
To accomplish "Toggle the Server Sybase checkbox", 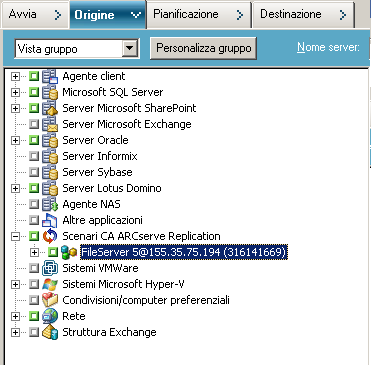I will 34,172.
